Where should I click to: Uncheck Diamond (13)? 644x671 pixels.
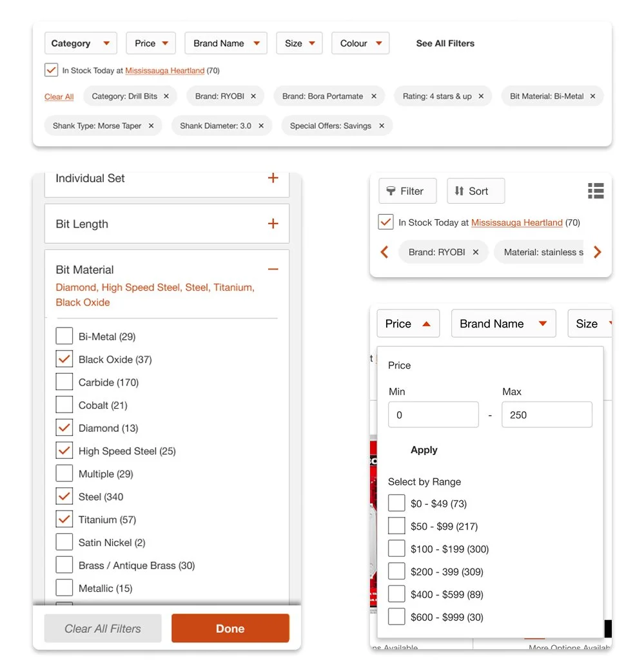[64, 428]
